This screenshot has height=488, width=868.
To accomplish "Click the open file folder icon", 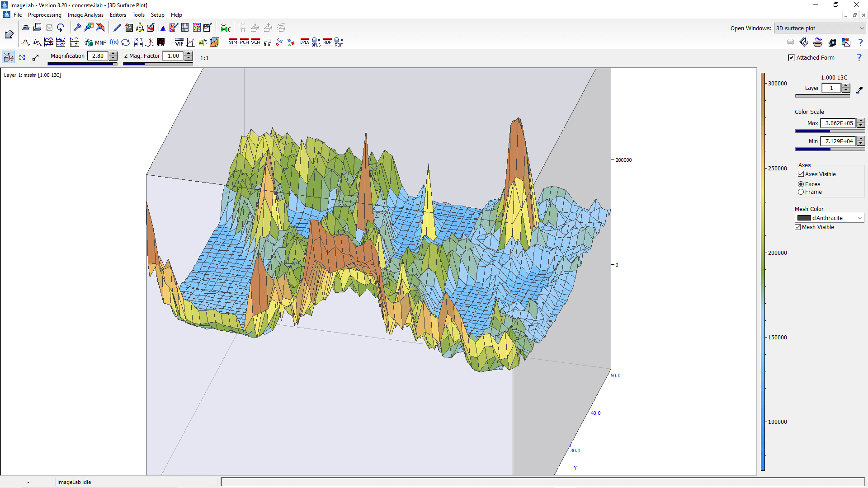I will tap(25, 28).
